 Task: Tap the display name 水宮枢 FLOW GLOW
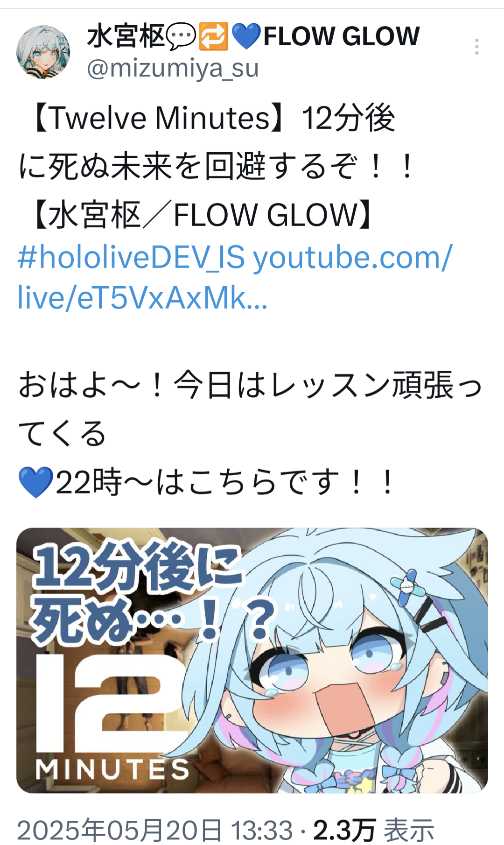click(x=253, y=36)
